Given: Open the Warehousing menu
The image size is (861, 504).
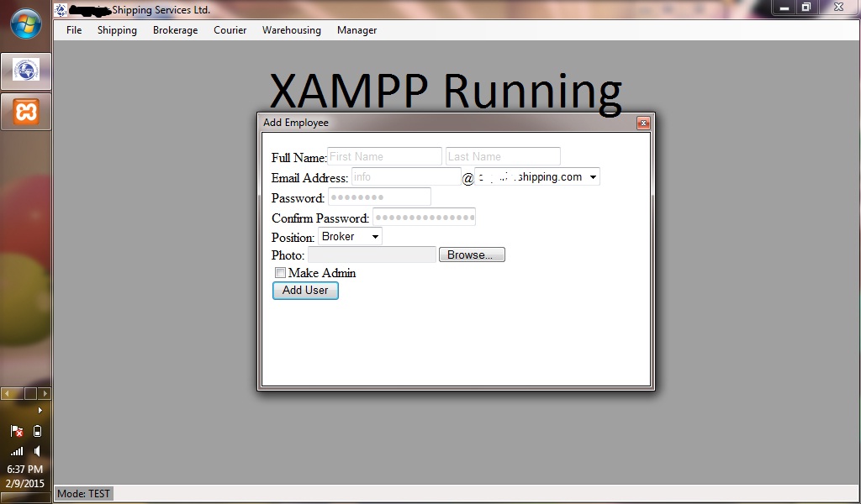Looking at the screenshot, I should 291,30.
